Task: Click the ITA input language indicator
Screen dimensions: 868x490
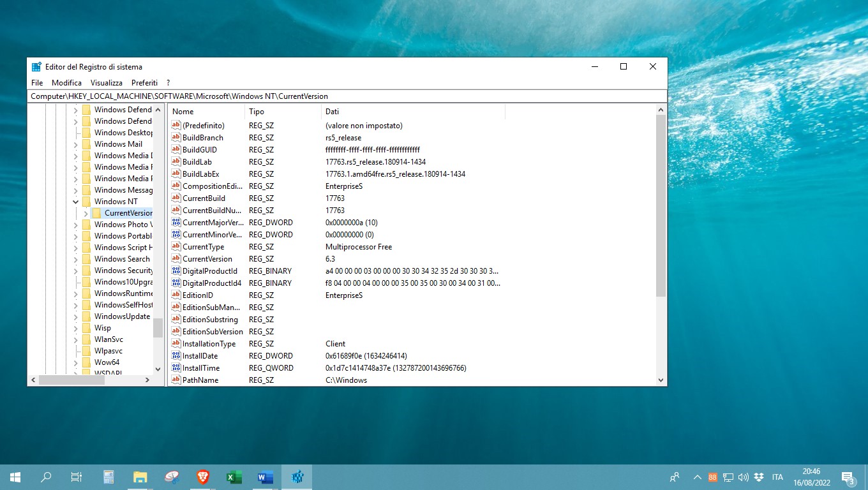Action: click(777, 477)
